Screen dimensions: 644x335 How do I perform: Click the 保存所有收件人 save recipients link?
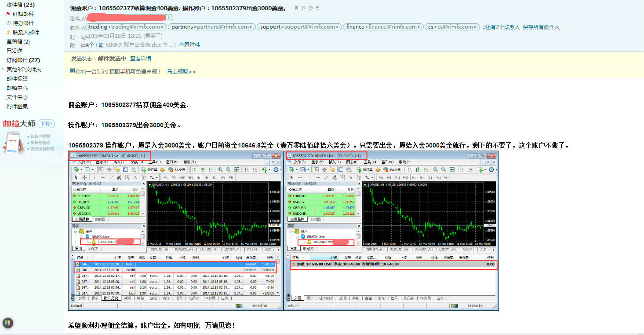pos(541,27)
